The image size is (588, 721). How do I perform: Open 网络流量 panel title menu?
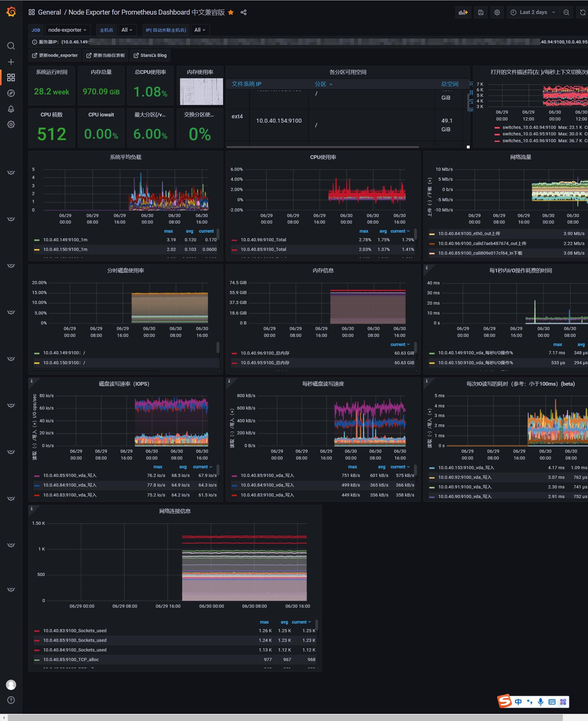click(x=521, y=157)
